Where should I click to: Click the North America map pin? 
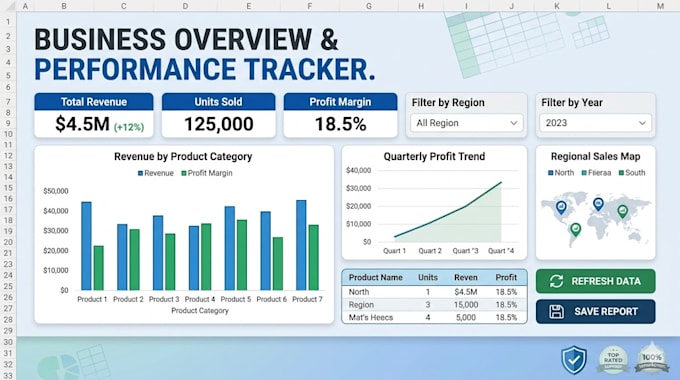click(x=561, y=207)
